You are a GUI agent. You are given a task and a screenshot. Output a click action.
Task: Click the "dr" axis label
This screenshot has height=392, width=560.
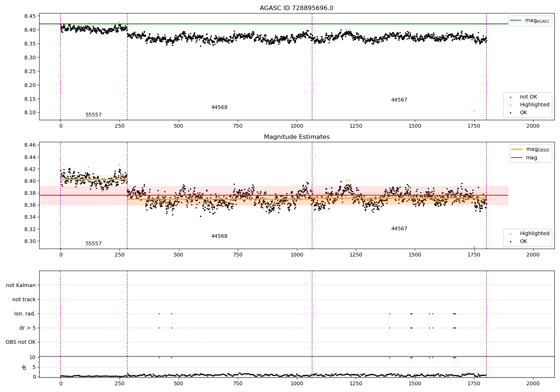(24, 367)
